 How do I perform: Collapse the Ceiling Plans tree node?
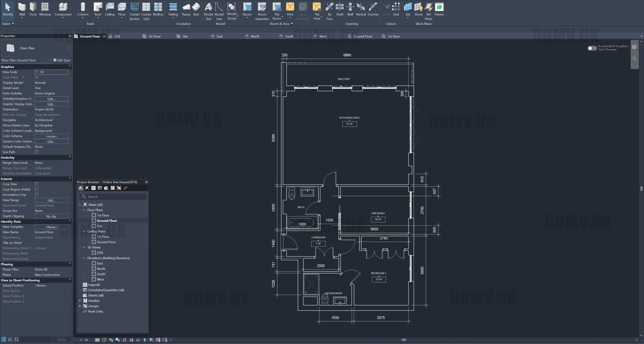click(x=84, y=231)
